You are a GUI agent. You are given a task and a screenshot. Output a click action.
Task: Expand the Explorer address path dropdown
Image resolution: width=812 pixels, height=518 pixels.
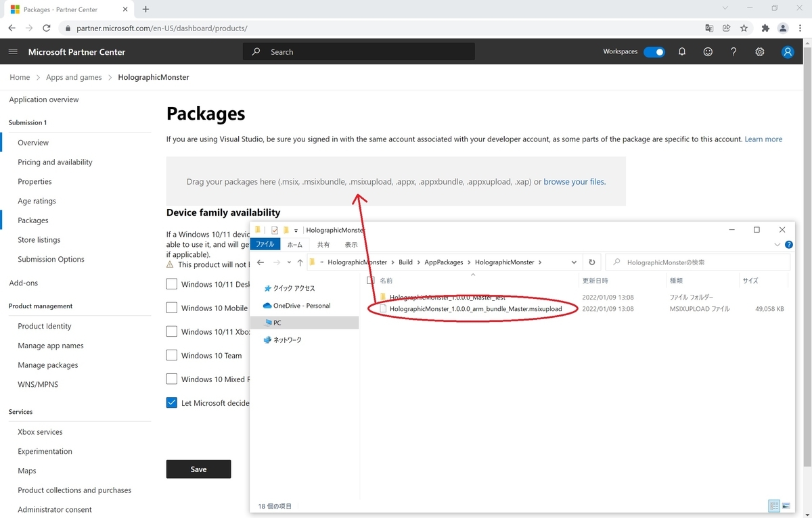click(574, 262)
